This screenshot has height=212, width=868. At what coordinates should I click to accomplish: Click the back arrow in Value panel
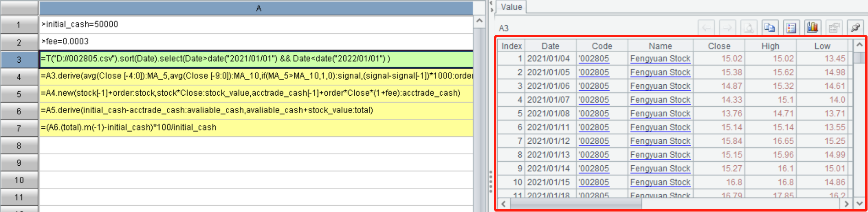tap(706, 28)
